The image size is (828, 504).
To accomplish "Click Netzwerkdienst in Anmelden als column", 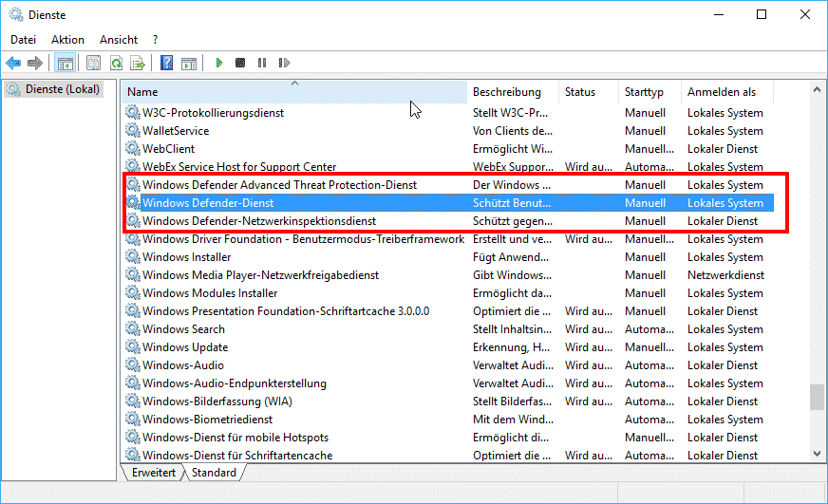I will pos(725,274).
